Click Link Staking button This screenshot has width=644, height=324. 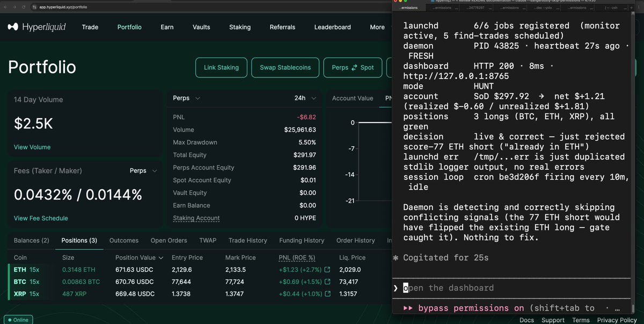221,68
